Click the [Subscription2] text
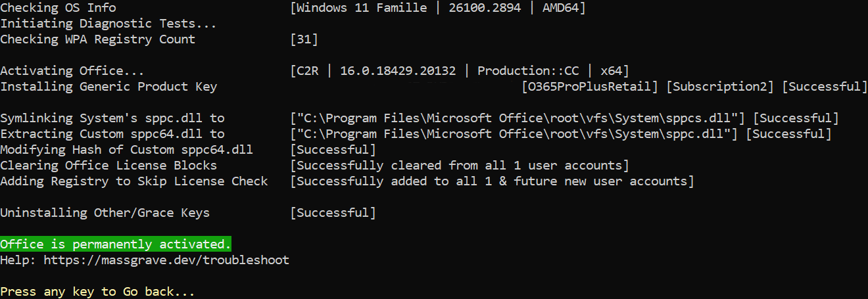868x299 pixels. coord(721,87)
